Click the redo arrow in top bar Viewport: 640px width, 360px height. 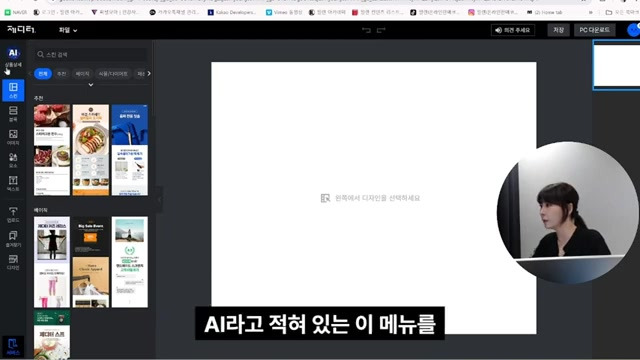point(381,30)
